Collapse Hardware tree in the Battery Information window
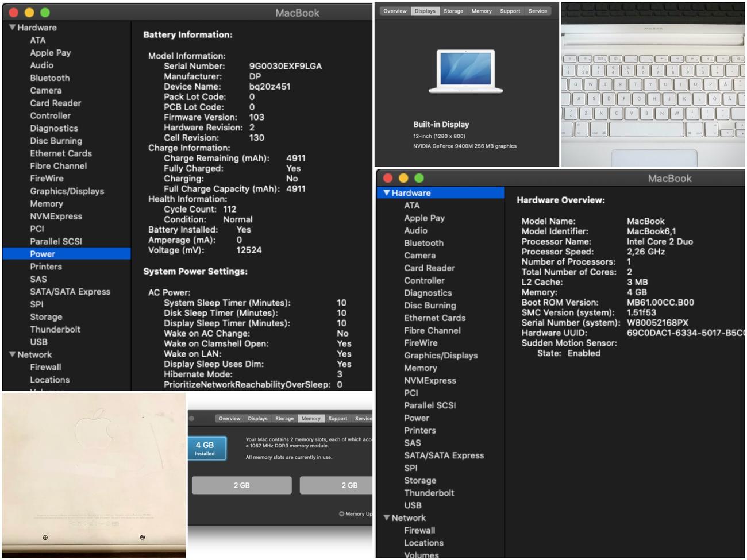Screen dimensions: 747x560 pyautogui.click(x=12, y=28)
